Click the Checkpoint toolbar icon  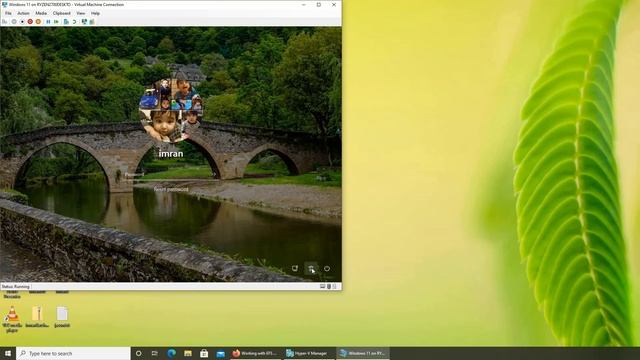[x=66, y=22]
